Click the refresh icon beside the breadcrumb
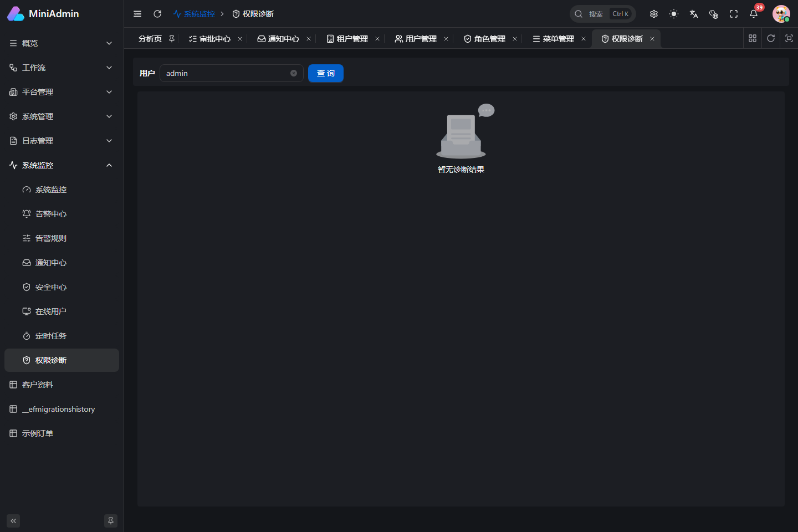Viewport: 798px width, 532px height. (157, 14)
